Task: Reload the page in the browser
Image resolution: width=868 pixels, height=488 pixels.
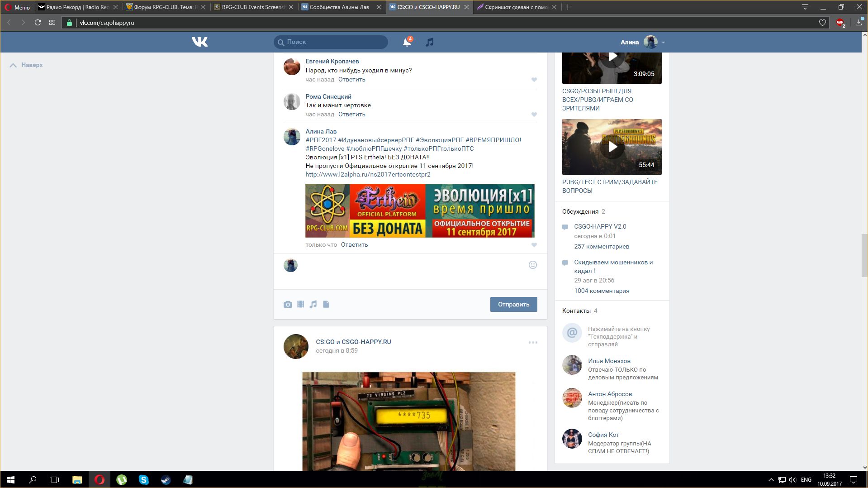Action: point(38,23)
